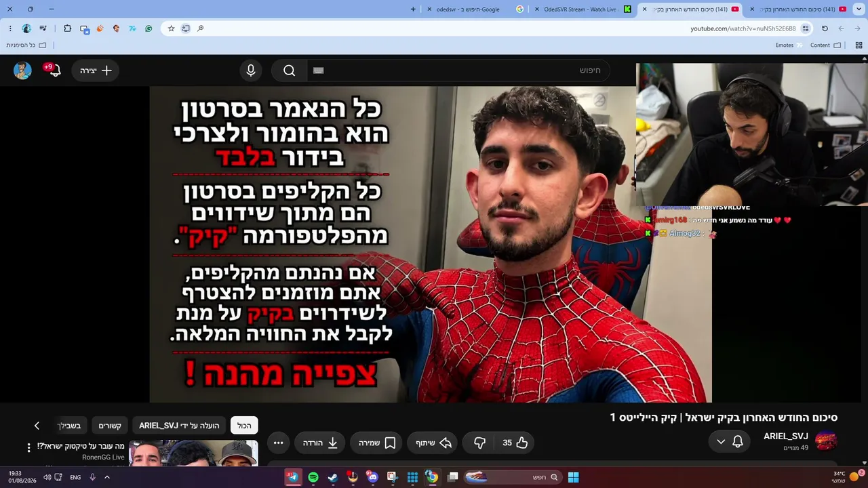Open Windows Start menu
The height and width of the screenshot is (488, 868).
[x=573, y=477]
